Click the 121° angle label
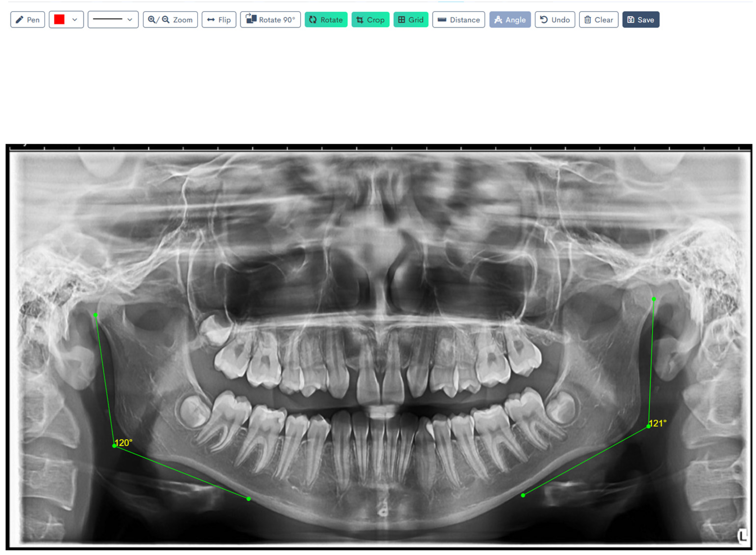Viewport: 756px width, 555px height. pyautogui.click(x=657, y=423)
